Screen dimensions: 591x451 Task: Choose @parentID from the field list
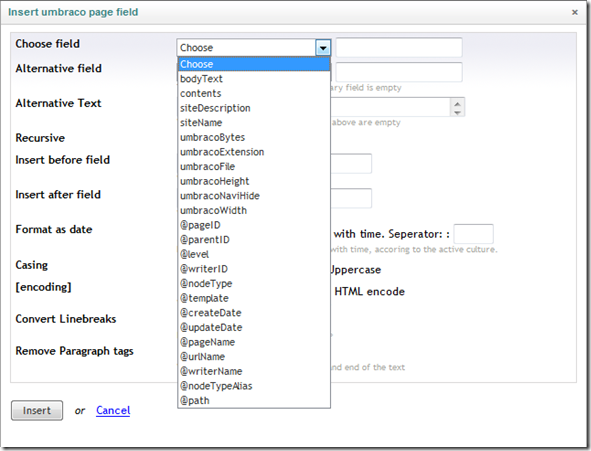(x=254, y=240)
